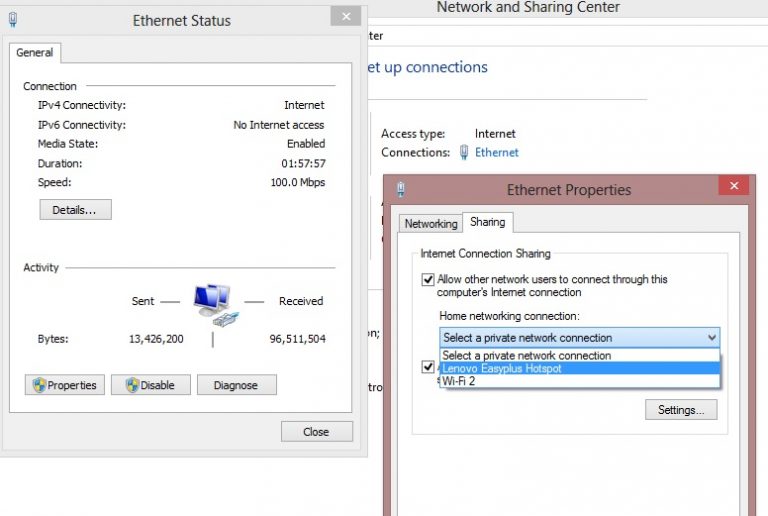
Task: Open the General tab in Ethernet Status
Action: (35, 53)
